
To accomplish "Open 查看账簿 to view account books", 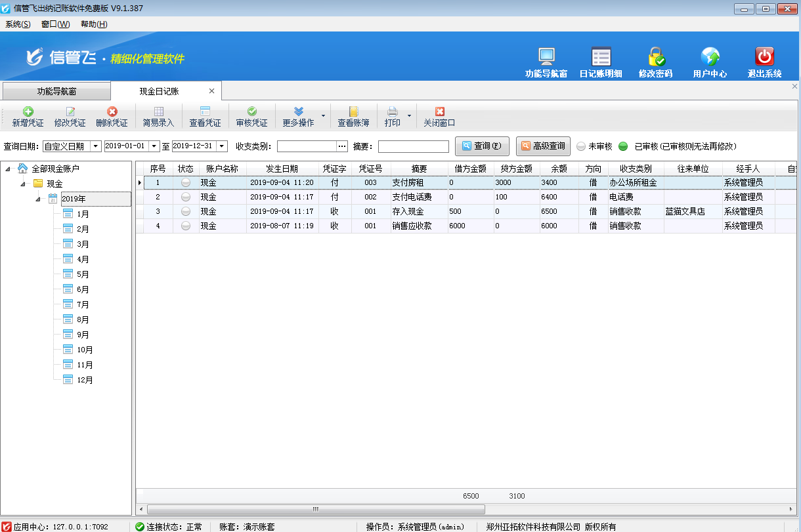I will [353, 114].
